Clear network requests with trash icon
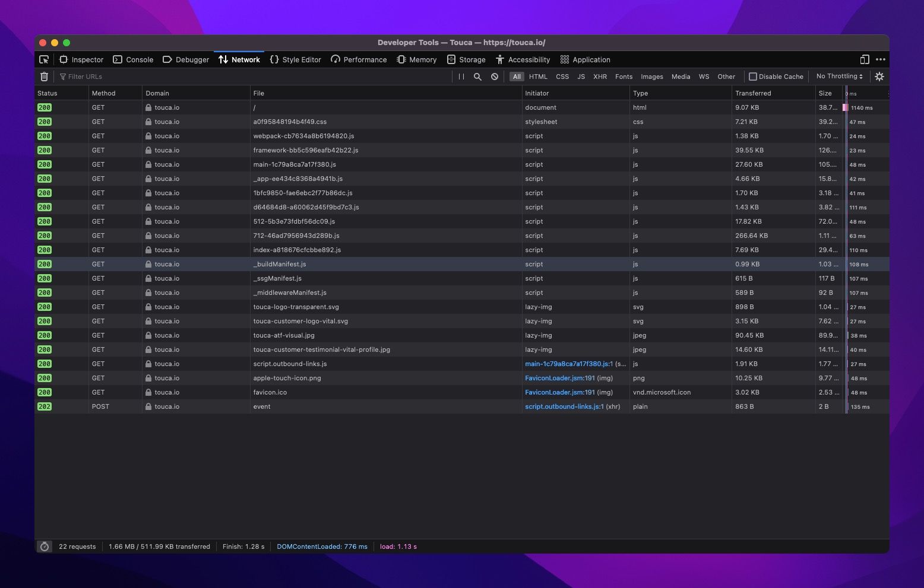The height and width of the screenshot is (588, 924). click(x=44, y=77)
